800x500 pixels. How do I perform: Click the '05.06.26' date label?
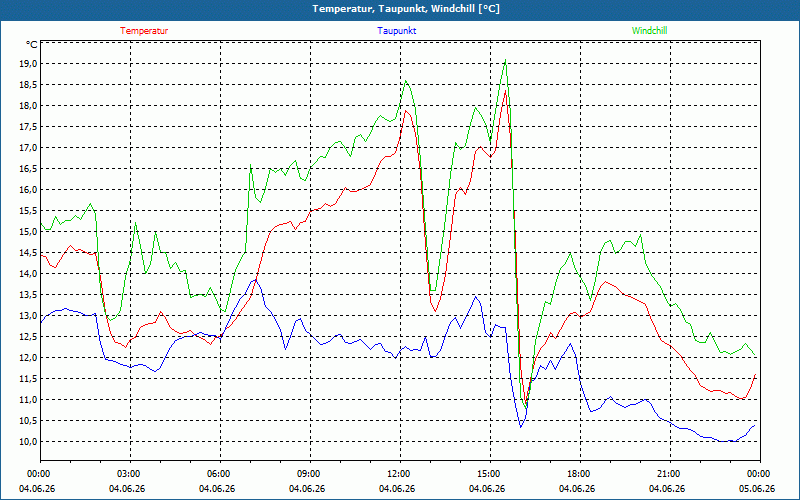coord(757,489)
